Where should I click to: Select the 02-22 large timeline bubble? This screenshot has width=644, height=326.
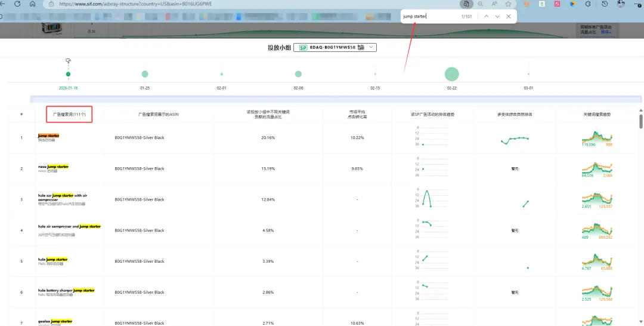452,74
